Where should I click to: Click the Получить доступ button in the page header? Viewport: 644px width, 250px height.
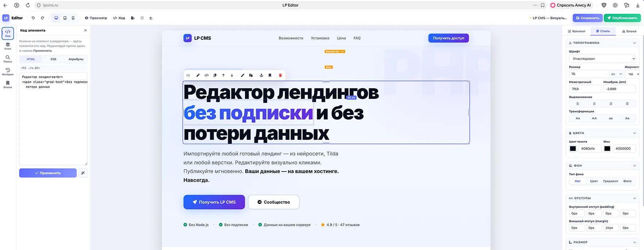click(449, 38)
